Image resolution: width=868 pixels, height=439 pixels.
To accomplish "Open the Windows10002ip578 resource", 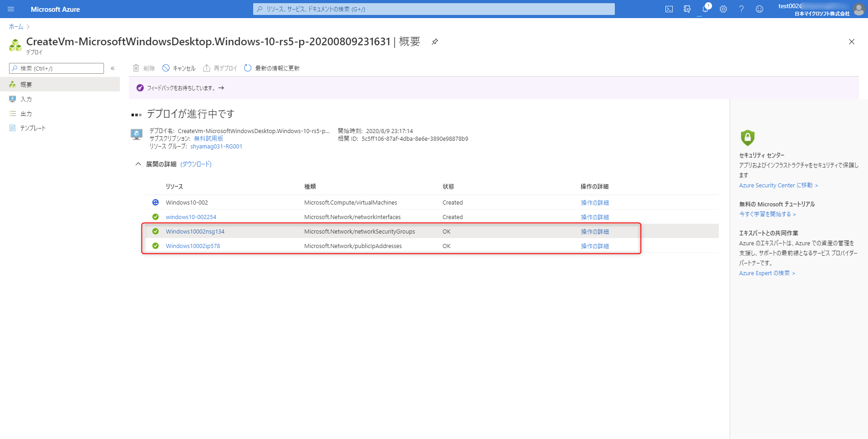I will (x=193, y=246).
